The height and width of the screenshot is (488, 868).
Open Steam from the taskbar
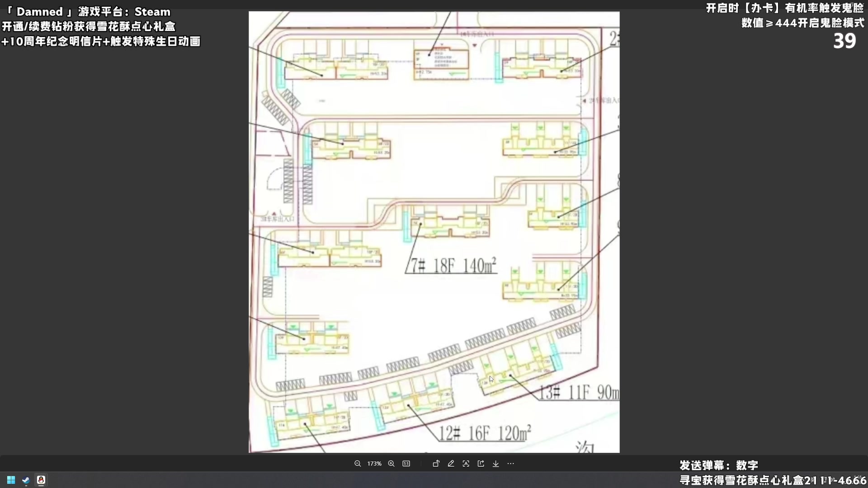(x=26, y=480)
